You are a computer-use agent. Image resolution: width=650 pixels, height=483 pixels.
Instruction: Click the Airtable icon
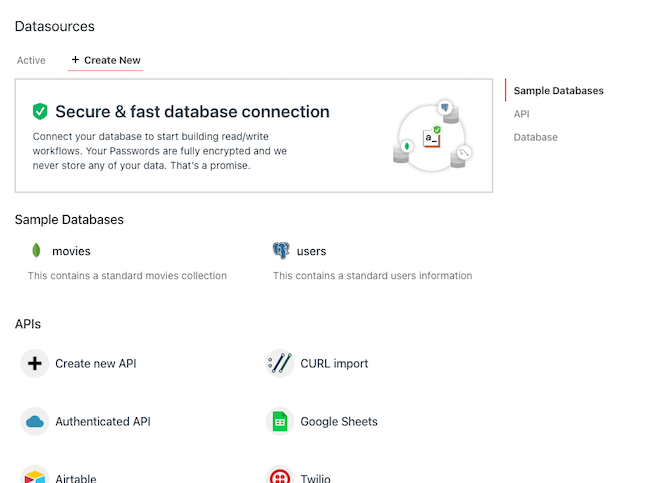[35, 476]
